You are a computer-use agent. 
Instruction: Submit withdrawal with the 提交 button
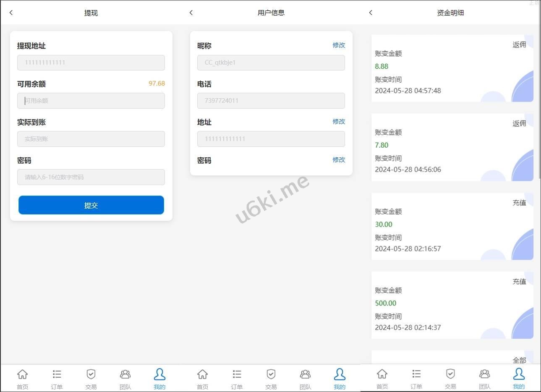(x=91, y=205)
